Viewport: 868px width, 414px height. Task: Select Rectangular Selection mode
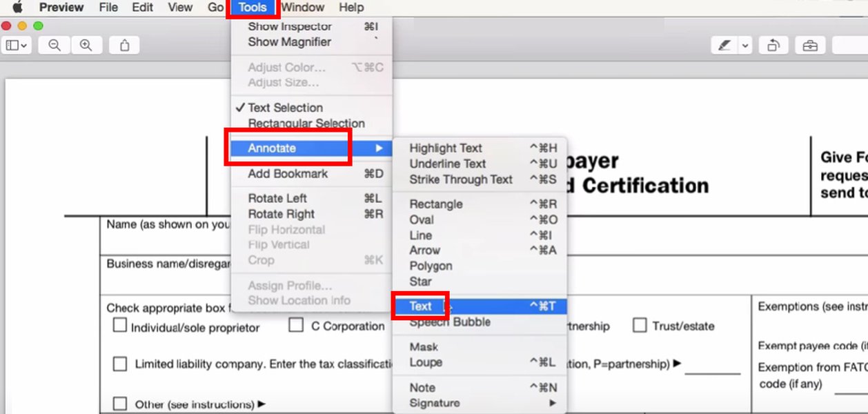click(311, 124)
